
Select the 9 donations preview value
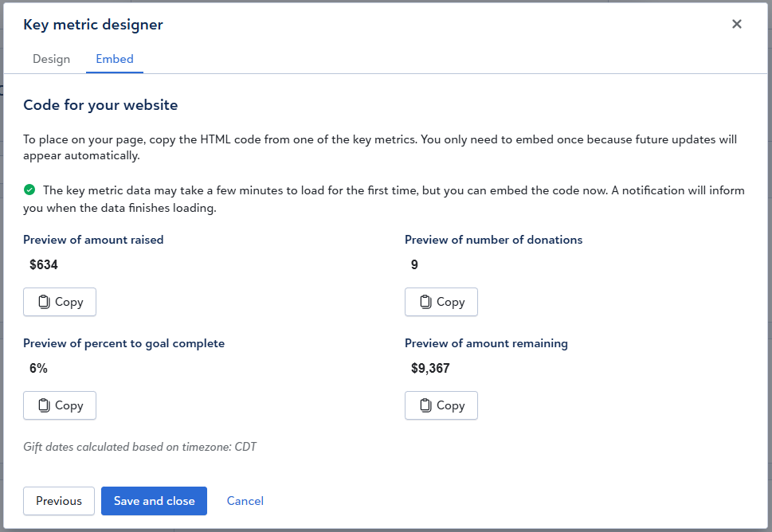click(414, 264)
